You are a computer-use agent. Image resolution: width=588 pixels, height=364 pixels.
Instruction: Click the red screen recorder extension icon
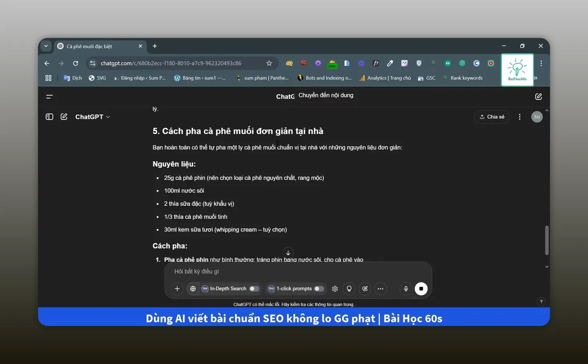pos(491,63)
